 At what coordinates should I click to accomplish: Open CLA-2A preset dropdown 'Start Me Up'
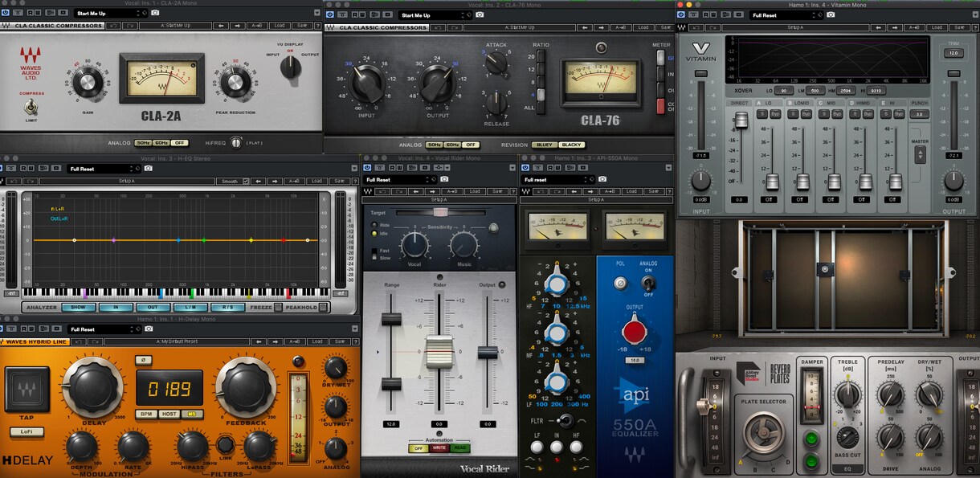coord(110,14)
